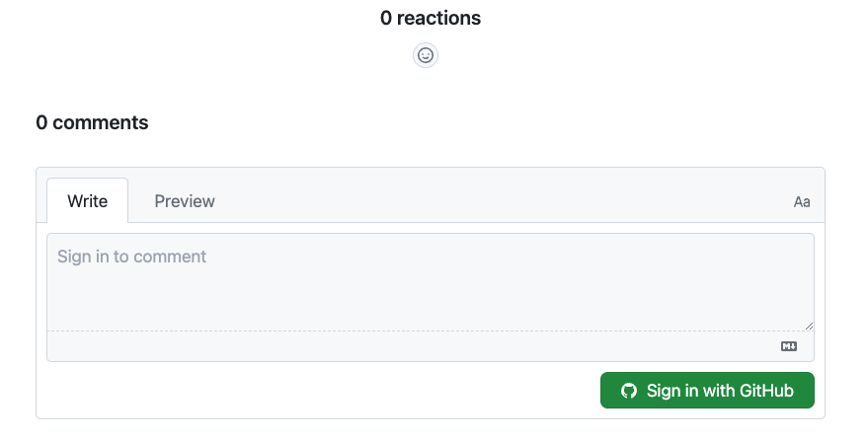This screenshot has height=441, width=868.
Task: Click the footer strip beneath the textarea
Action: coord(395,346)
